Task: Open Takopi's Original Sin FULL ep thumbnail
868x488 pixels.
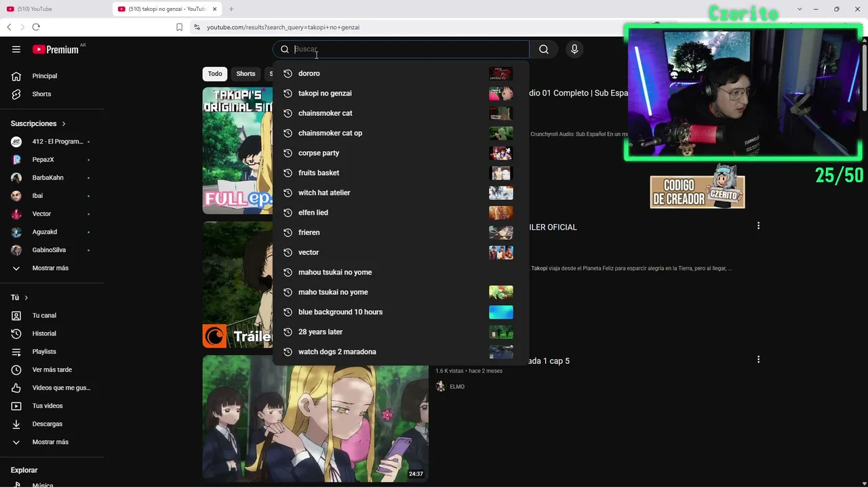Action: pos(237,150)
